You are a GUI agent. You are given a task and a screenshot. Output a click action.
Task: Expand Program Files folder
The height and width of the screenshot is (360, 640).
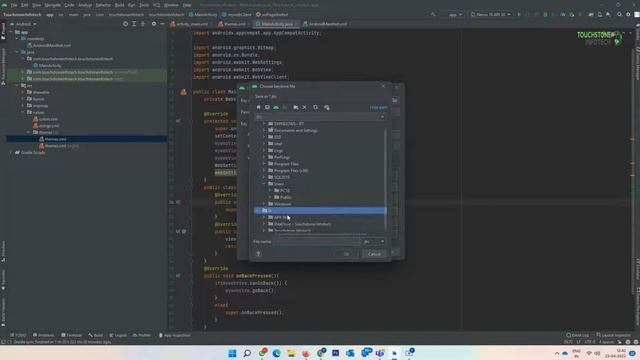[264, 164]
